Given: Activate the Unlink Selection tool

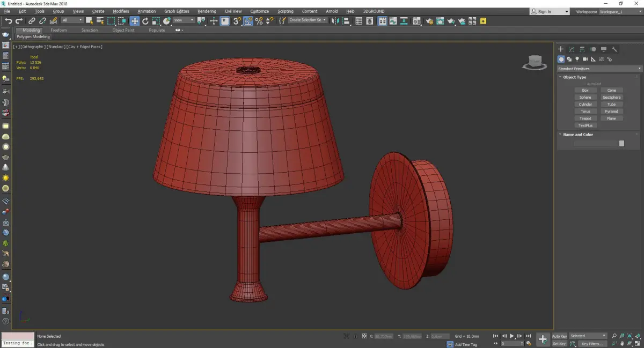Looking at the screenshot, I should [42, 21].
